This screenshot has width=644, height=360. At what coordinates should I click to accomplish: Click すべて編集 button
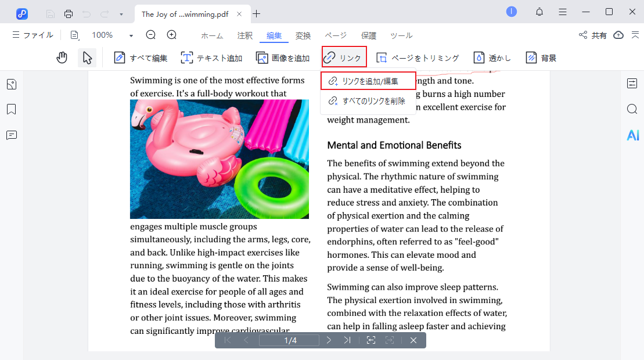141,58
